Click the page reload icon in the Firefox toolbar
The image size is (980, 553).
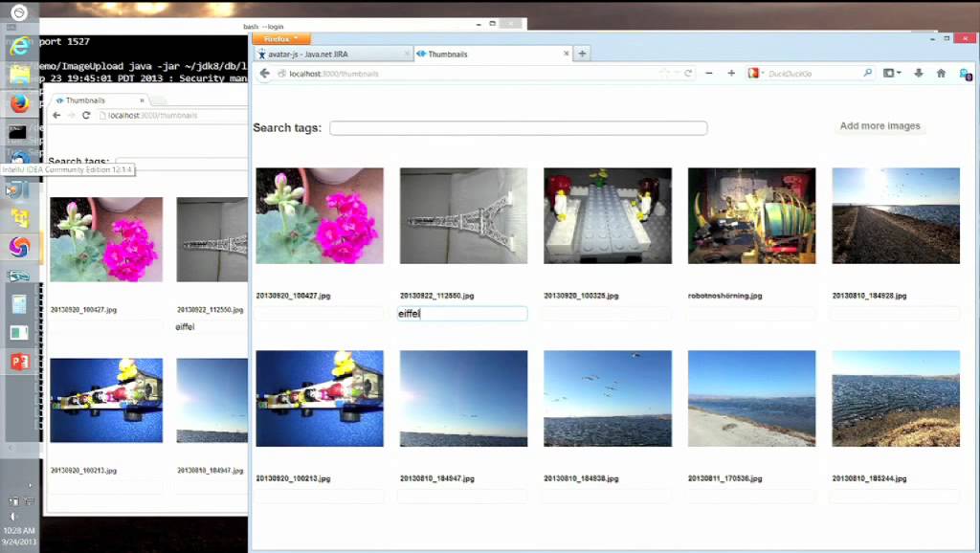(687, 73)
